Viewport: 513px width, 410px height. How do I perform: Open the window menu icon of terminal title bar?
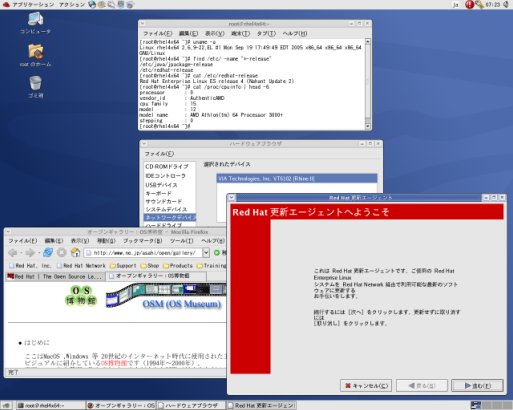(x=142, y=24)
